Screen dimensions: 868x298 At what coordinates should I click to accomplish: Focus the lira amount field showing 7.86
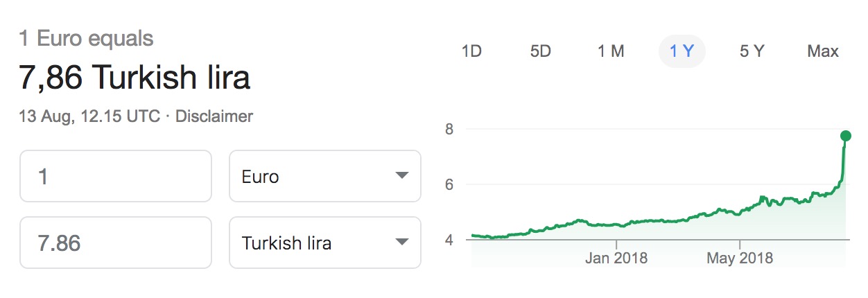coord(115,243)
